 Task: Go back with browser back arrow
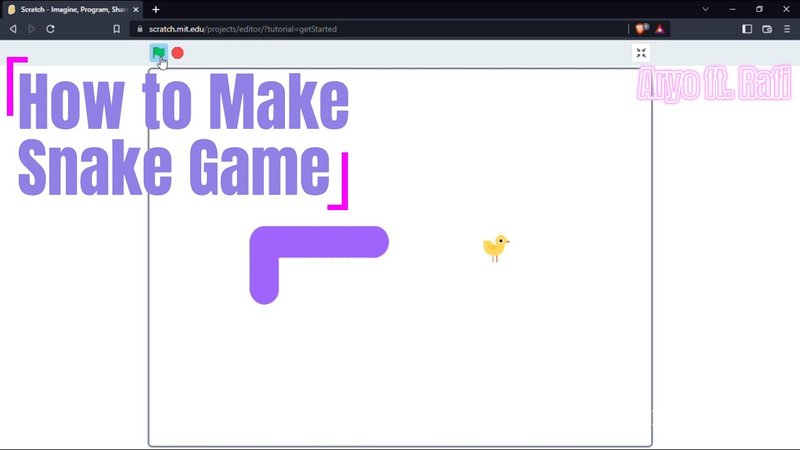click(13, 29)
